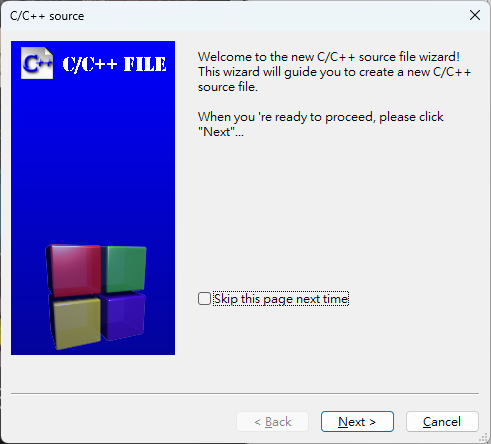Click the horizontal separator above the buttons
The height and width of the screenshot is (444, 491).
click(245, 394)
